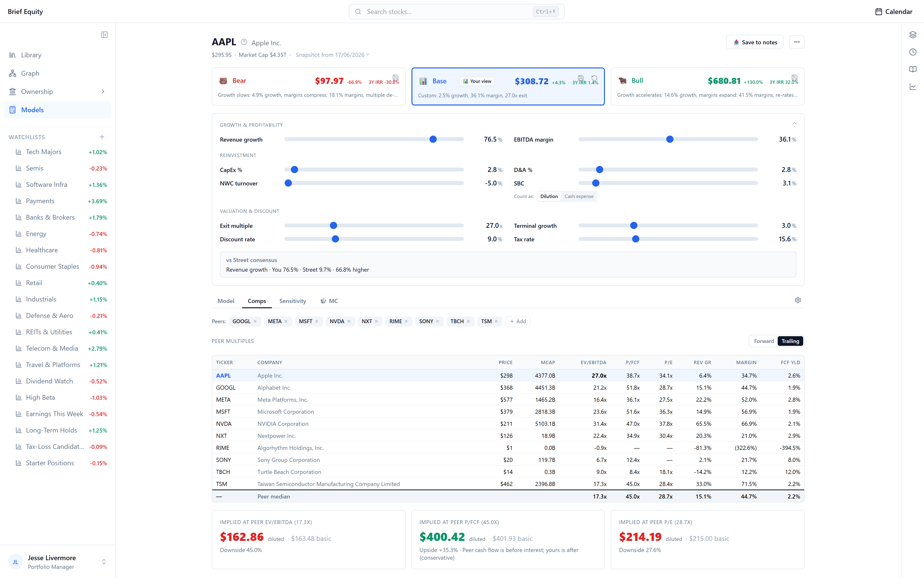The width and height of the screenshot is (924, 578).
Task: Click save icon on Bull scenario card
Action: pos(795,78)
